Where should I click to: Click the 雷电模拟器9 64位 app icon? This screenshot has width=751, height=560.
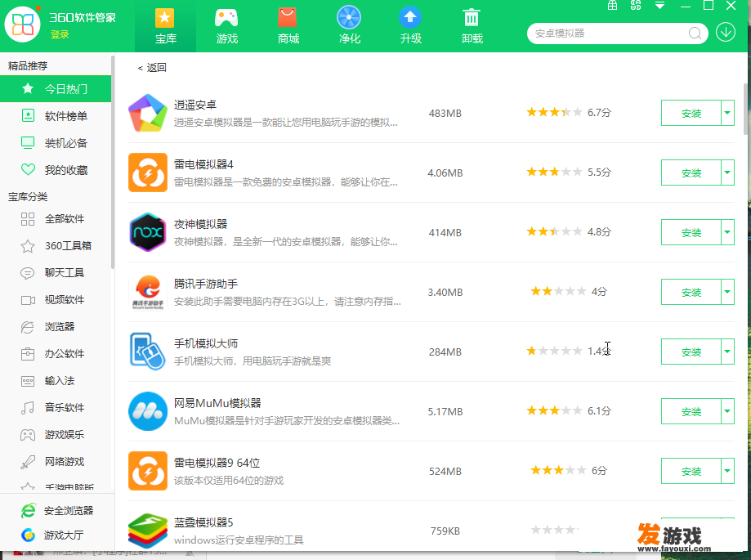[148, 471]
